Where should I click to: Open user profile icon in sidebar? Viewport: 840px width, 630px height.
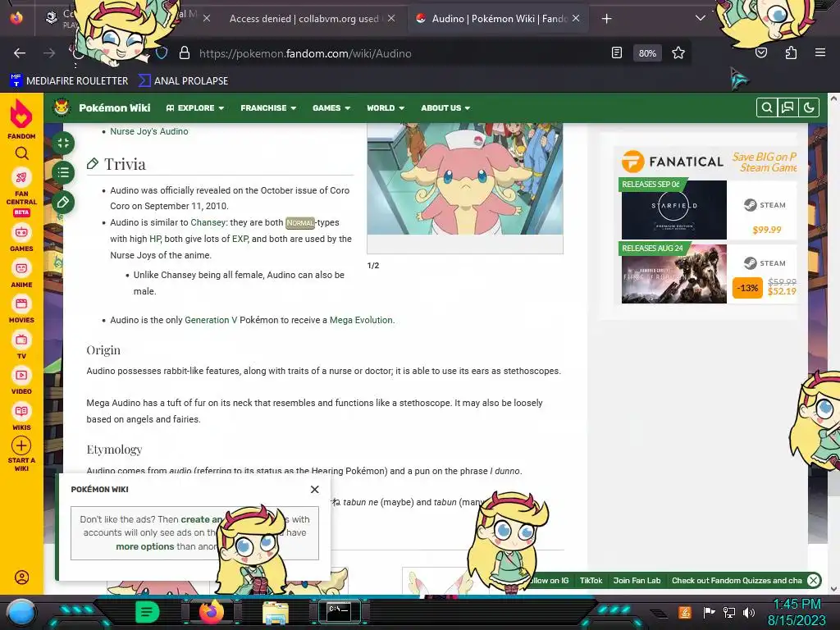[22, 577]
